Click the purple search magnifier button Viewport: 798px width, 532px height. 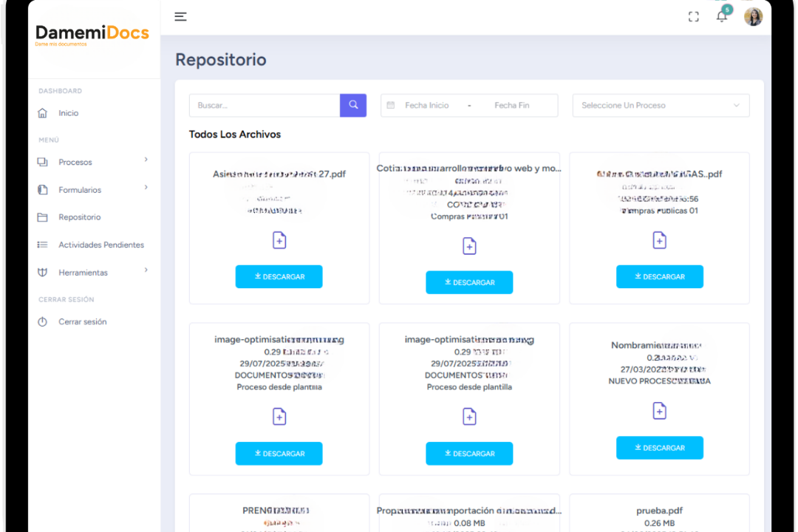(352, 105)
